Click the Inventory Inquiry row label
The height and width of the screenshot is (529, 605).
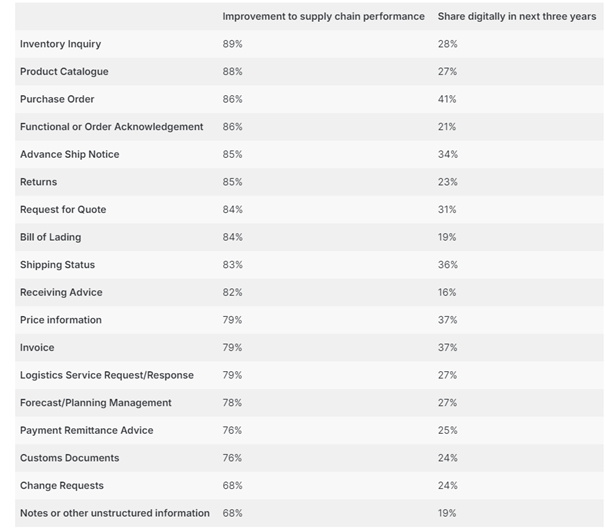click(60, 44)
